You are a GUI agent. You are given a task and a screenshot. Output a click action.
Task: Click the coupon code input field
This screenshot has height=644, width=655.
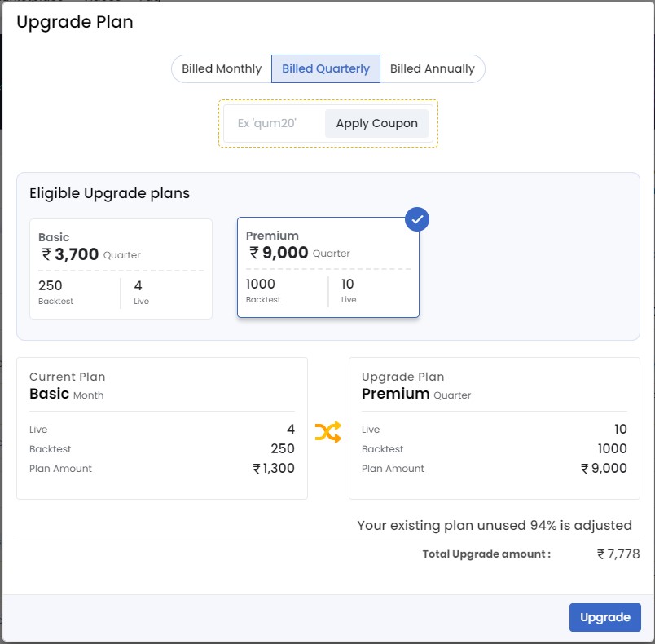point(274,124)
